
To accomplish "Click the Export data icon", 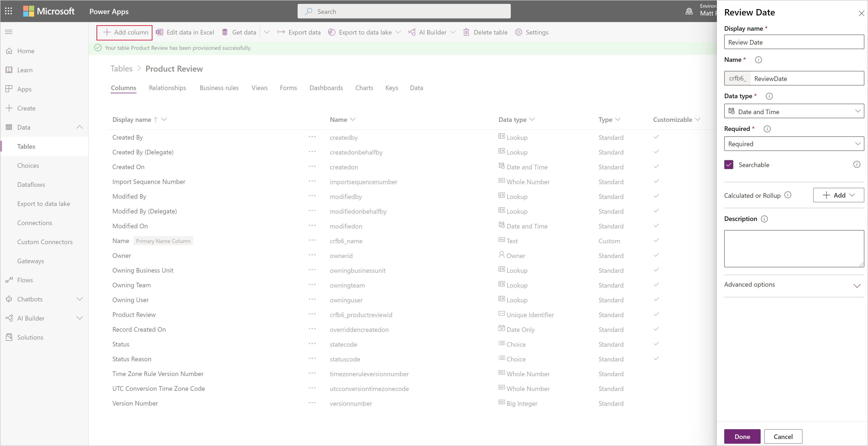I will pyautogui.click(x=281, y=32).
